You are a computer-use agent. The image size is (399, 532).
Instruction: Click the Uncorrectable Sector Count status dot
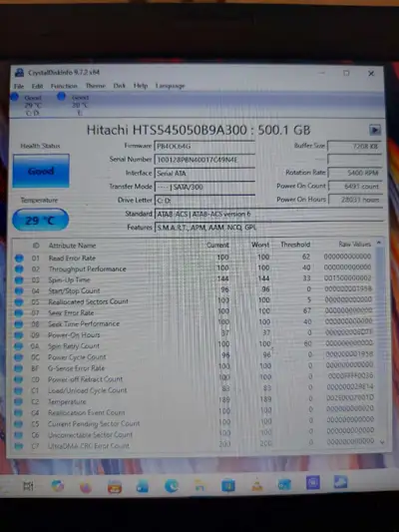click(x=19, y=435)
